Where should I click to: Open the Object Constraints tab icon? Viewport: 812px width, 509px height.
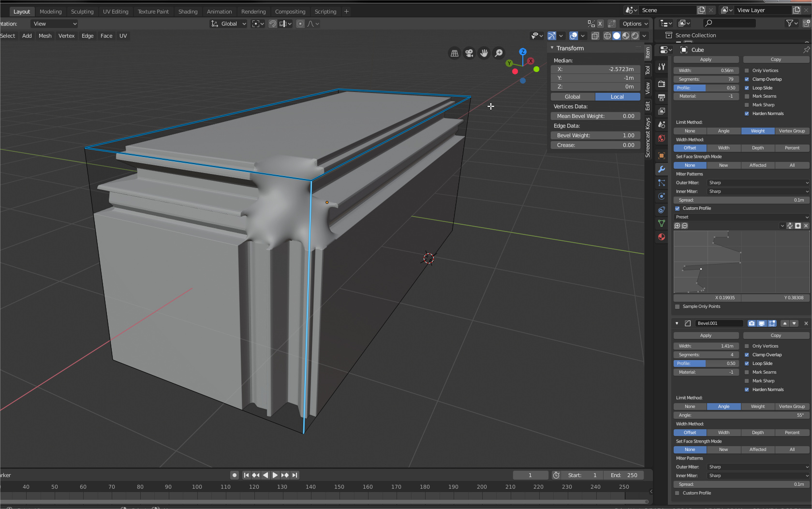click(x=662, y=210)
